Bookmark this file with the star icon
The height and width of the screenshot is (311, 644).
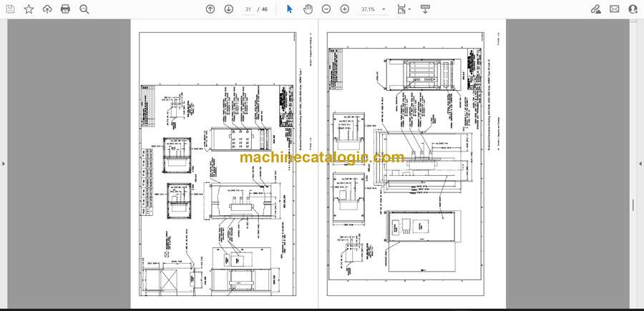pos(29,9)
